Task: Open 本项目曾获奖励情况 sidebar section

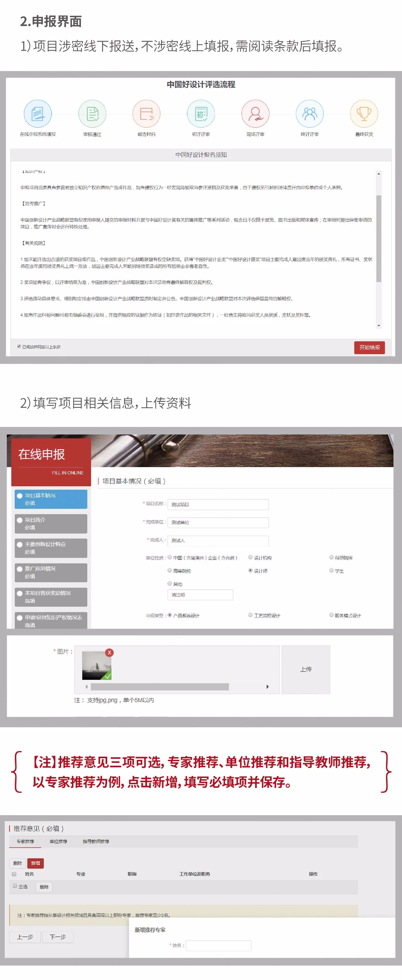Action: [51, 597]
